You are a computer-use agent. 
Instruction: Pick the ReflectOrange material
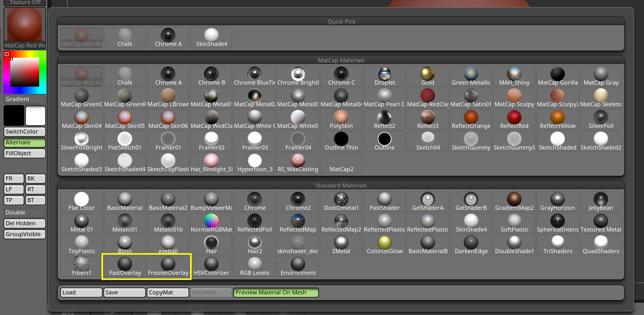click(x=471, y=120)
